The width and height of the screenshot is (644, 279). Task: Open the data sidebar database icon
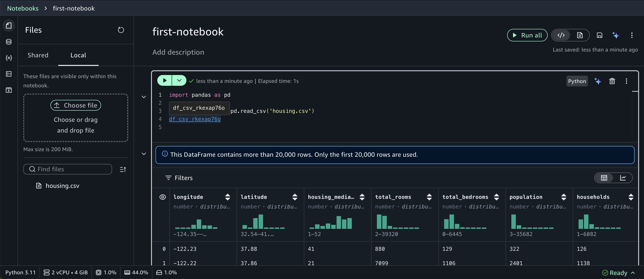tap(9, 42)
